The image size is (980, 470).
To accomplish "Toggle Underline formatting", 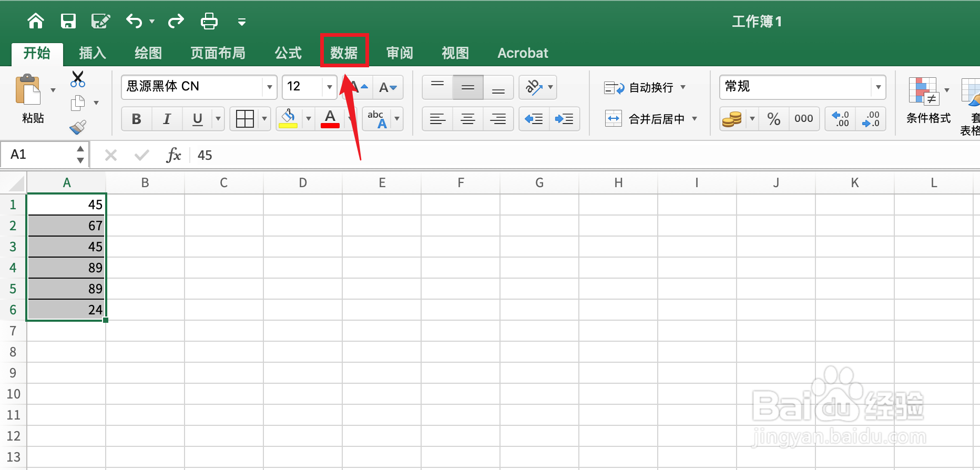I will [198, 119].
